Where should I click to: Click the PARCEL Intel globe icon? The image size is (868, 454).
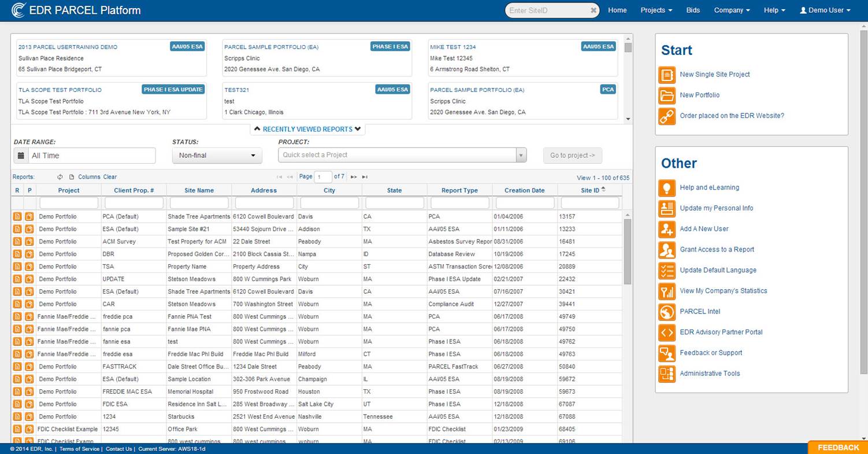(667, 312)
